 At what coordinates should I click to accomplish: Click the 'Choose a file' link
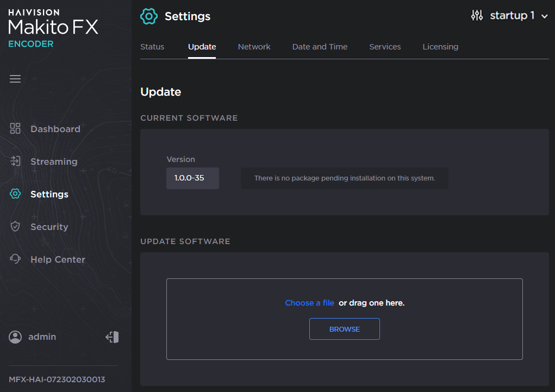(309, 303)
